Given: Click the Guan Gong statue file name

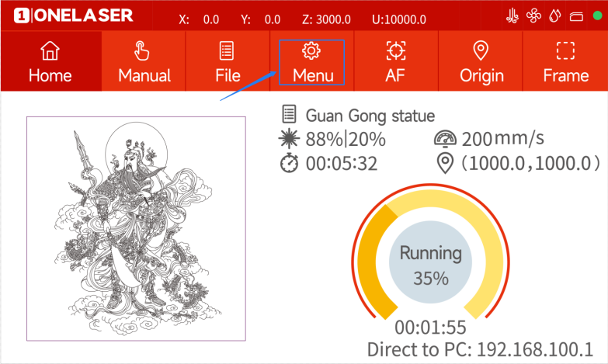Looking at the screenshot, I should (x=370, y=116).
